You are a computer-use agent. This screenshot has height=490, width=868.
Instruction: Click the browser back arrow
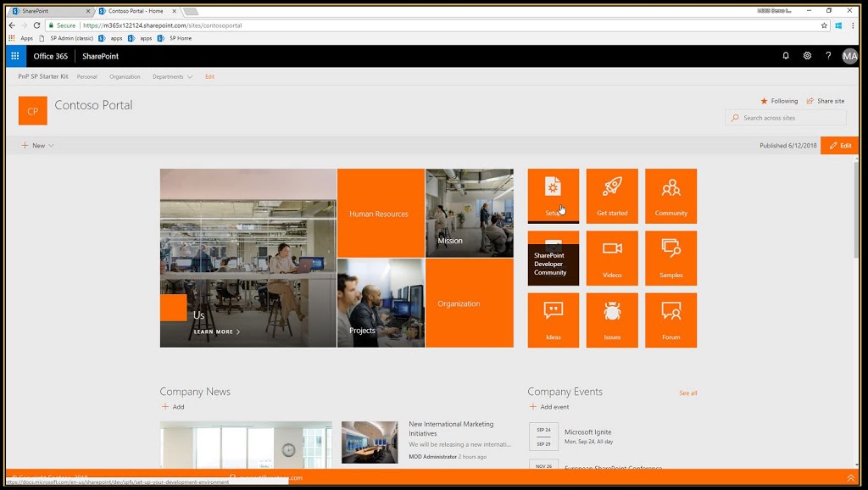pyautogui.click(x=12, y=25)
